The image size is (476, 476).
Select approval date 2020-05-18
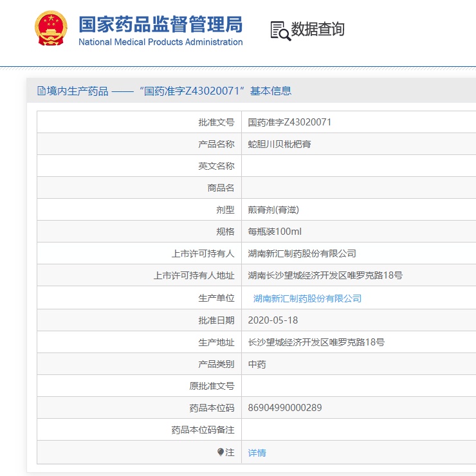[273, 320]
